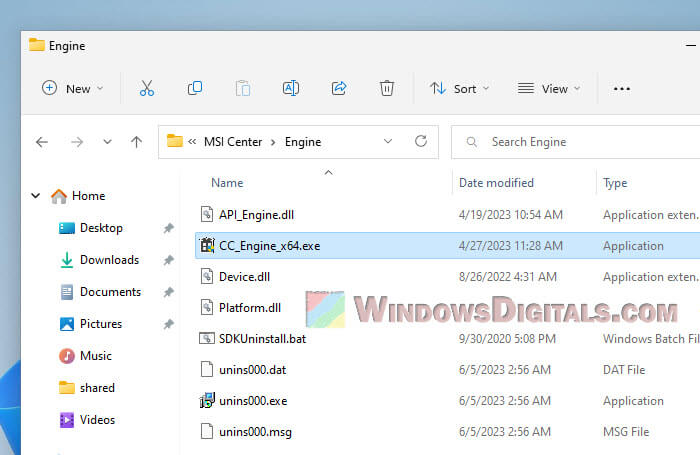The image size is (700, 455).
Task: Select the Platform.dll file name
Action: click(x=250, y=308)
